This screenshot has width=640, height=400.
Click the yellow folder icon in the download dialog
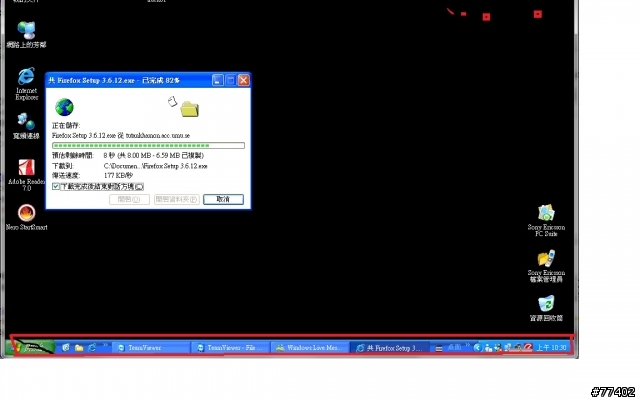pyautogui.click(x=190, y=109)
